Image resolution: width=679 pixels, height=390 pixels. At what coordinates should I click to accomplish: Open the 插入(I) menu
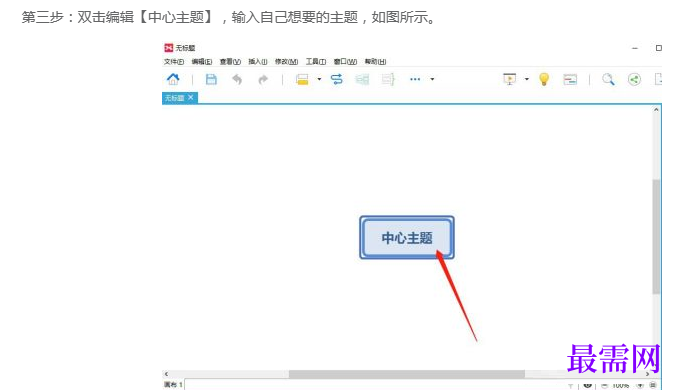coord(258,61)
